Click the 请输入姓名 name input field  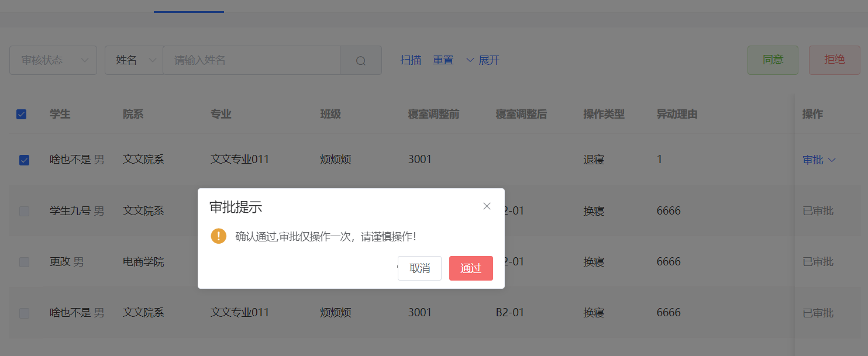tap(252, 60)
